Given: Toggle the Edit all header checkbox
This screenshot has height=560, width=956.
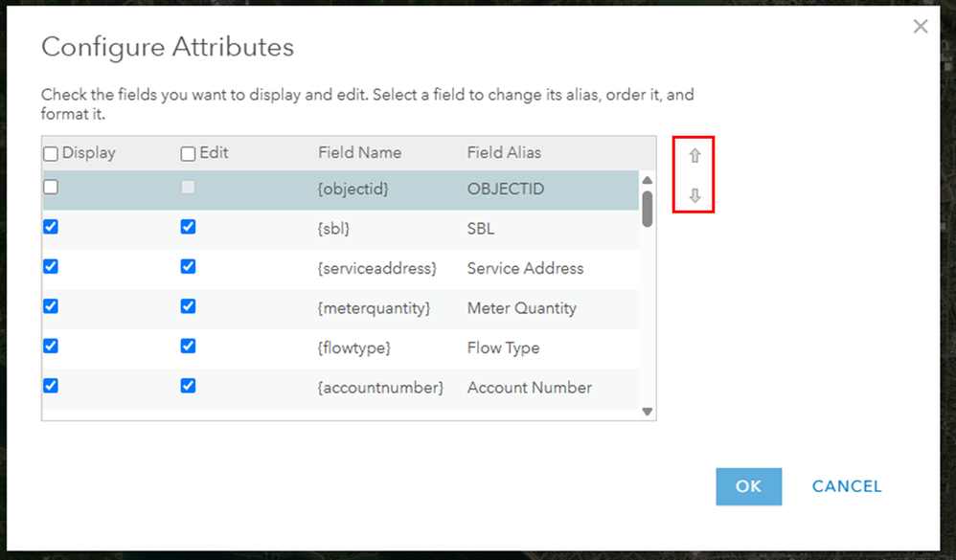Looking at the screenshot, I should pos(188,153).
